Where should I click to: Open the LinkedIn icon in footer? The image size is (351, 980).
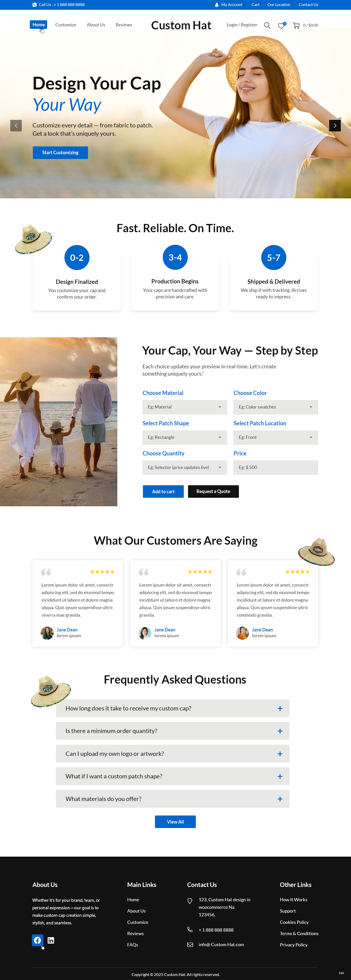coord(51,940)
